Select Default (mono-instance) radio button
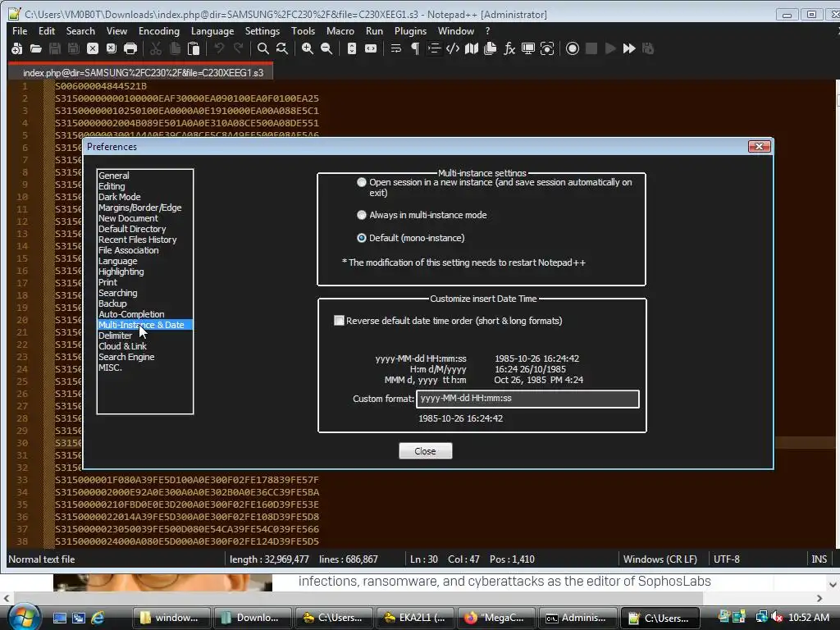The image size is (840, 630). (x=362, y=238)
